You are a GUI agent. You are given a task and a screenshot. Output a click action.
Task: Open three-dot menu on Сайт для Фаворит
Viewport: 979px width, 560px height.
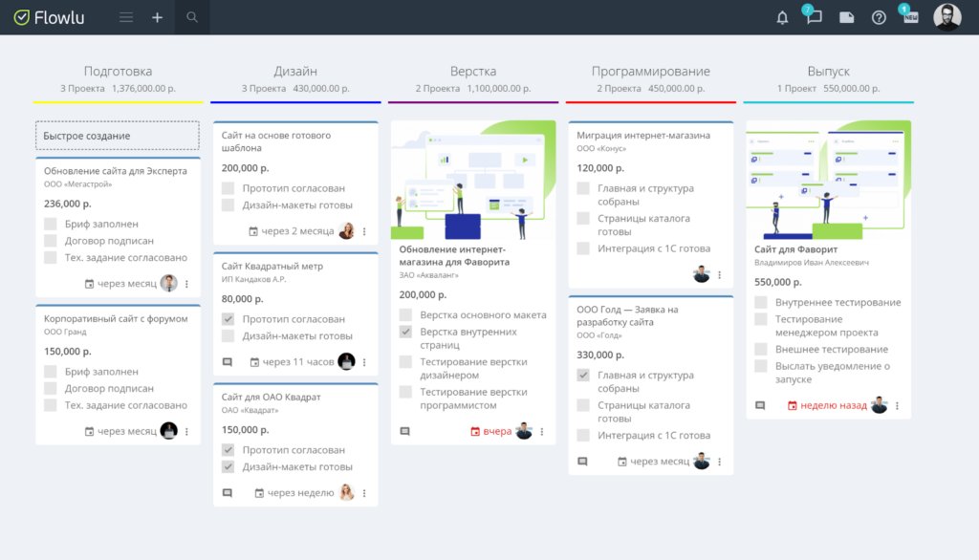897,405
